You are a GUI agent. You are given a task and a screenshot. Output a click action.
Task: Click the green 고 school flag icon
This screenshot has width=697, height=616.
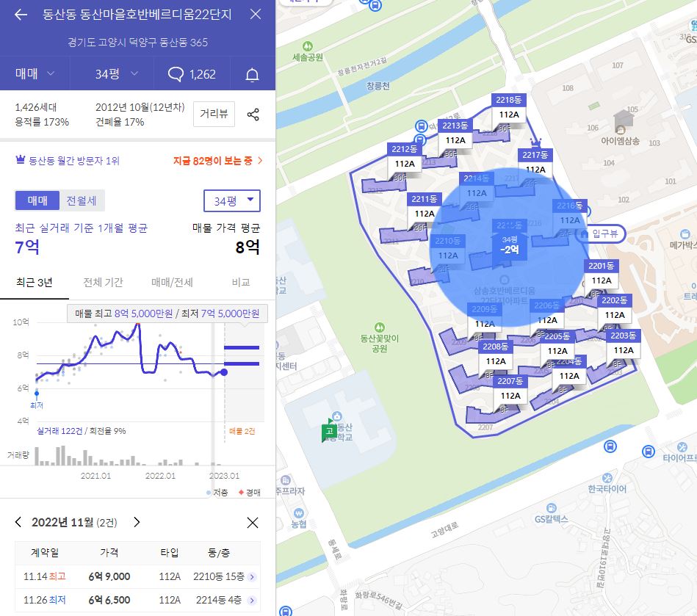pyautogui.click(x=329, y=431)
